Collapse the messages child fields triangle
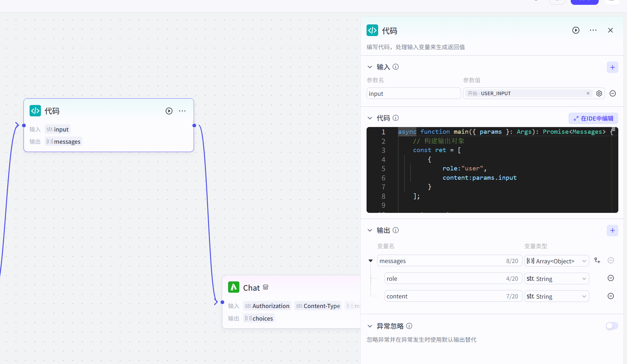Image resolution: width=627 pixels, height=364 pixels. (x=371, y=261)
